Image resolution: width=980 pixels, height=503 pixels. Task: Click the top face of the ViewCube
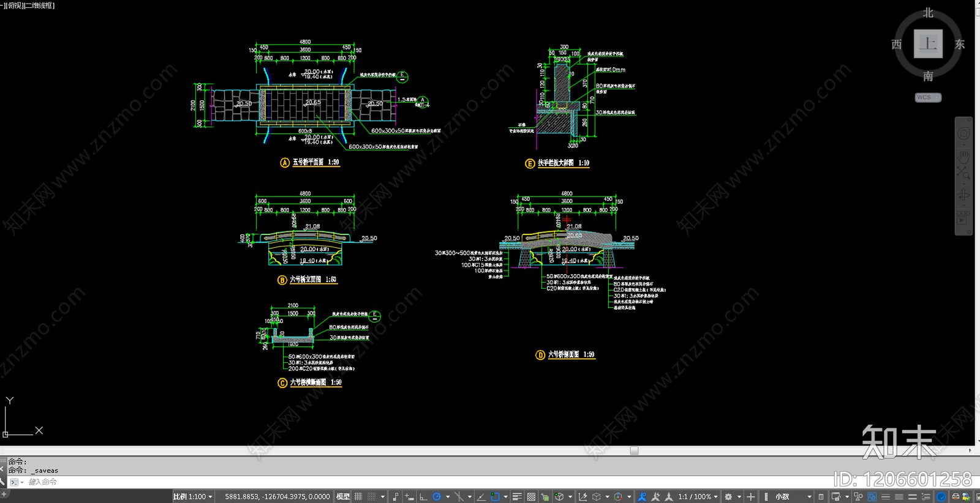pyautogui.click(x=928, y=43)
